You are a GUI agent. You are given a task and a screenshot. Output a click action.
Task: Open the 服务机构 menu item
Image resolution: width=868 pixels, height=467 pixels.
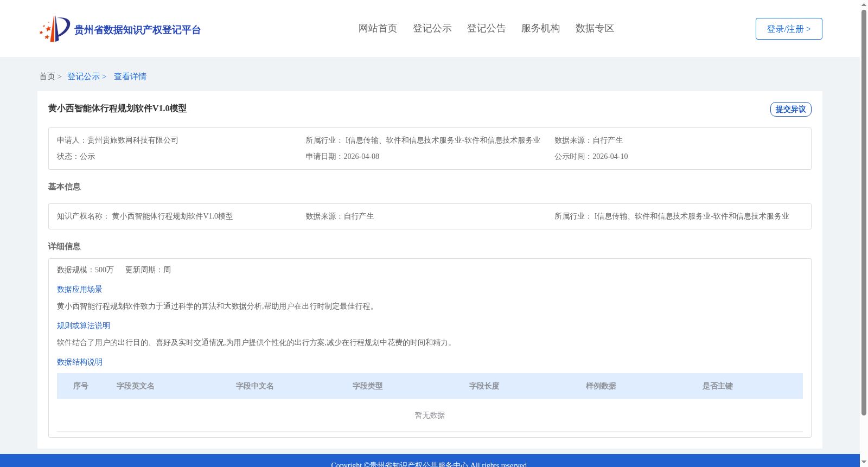coord(540,28)
